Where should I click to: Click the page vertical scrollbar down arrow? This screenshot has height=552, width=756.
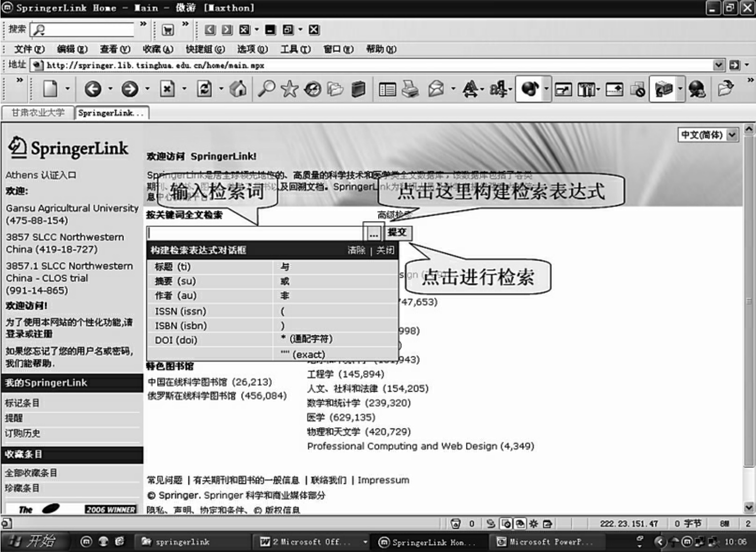tap(749, 508)
